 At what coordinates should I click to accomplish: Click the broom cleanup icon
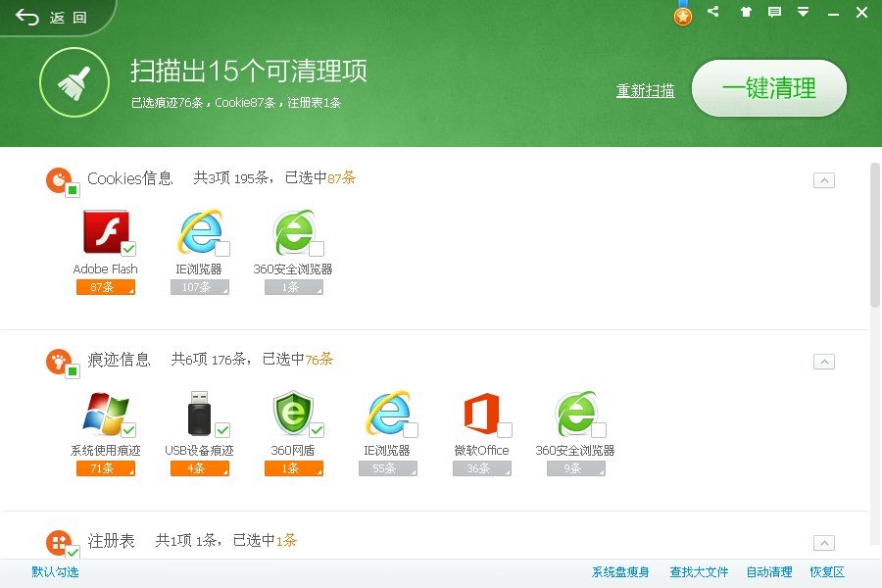click(74, 82)
